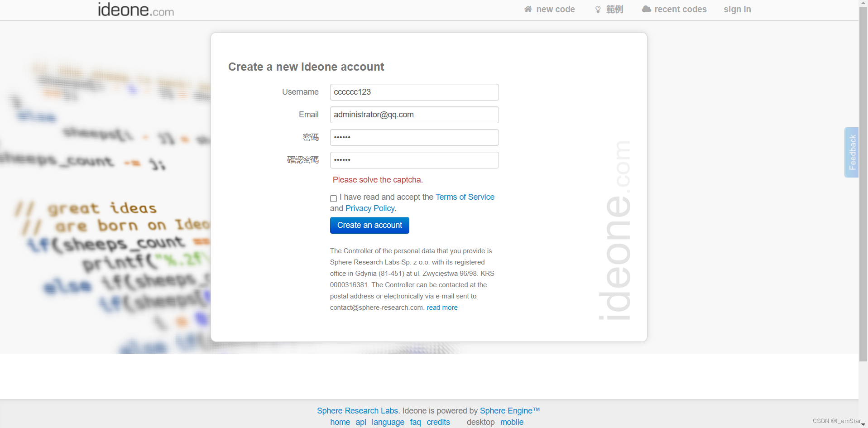Open the Terms of Service link

pyautogui.click(x=465, y=197)
